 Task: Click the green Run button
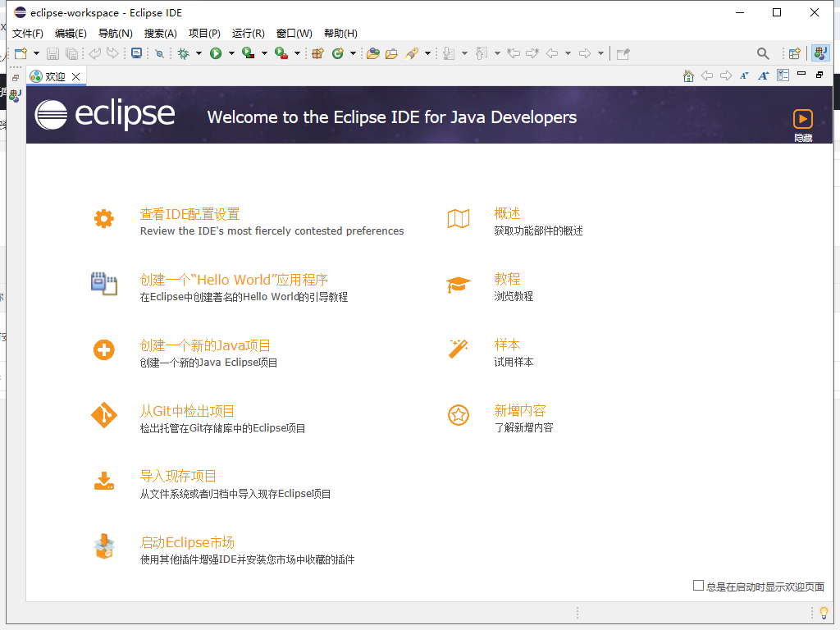(x=216, y=53)
